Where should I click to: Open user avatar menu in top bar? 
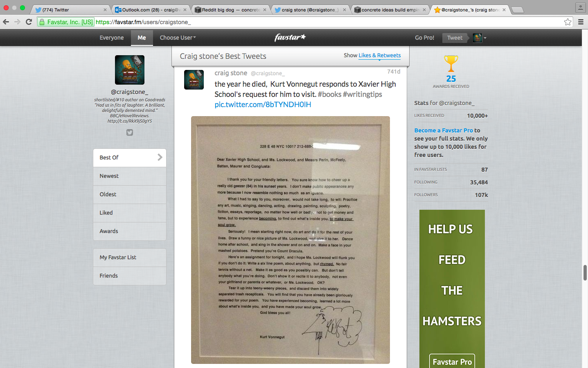pyautogui.click(x=480, y=38)
